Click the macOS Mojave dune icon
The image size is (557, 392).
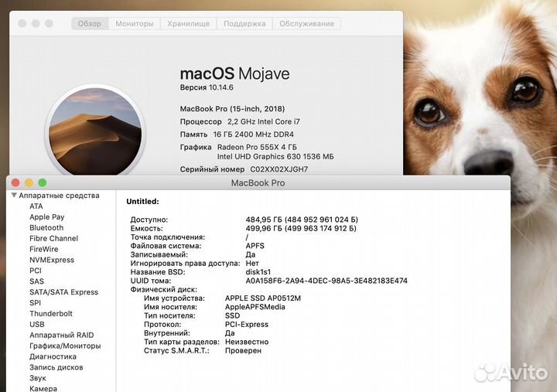[x=95, y=131]
